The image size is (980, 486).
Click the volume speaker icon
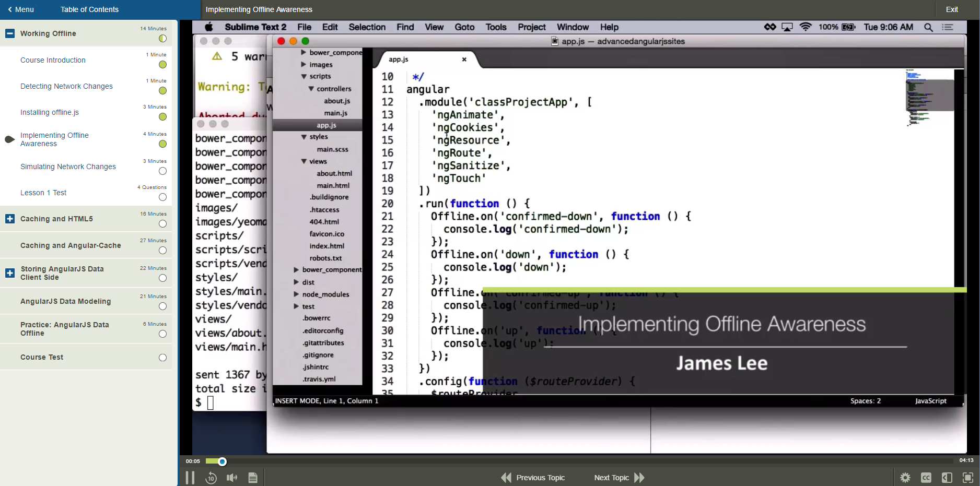[232, 478]
